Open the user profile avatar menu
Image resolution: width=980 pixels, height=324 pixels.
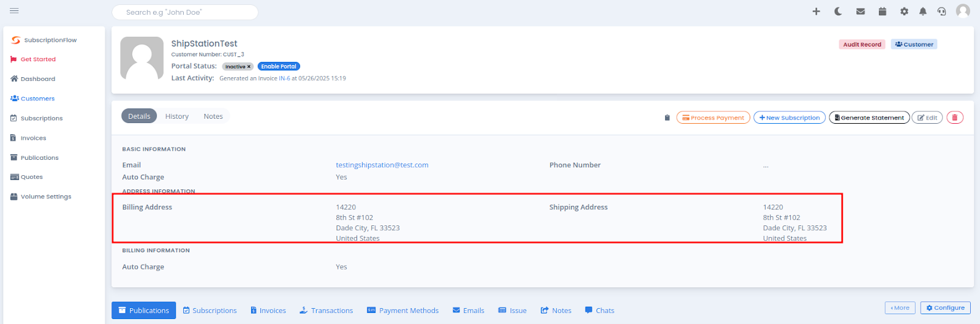963,11
